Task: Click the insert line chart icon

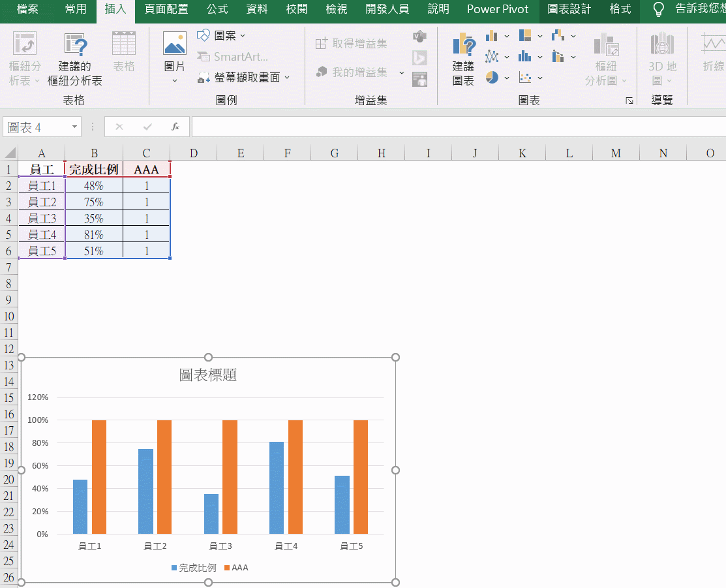Action: 492,57
